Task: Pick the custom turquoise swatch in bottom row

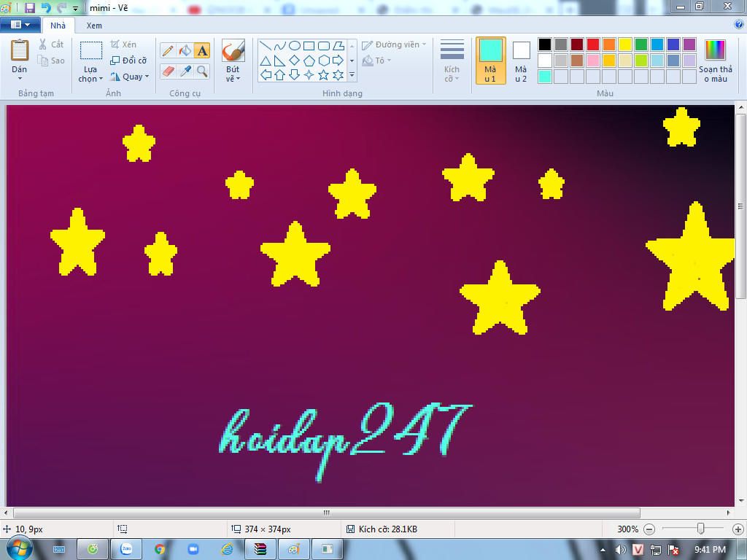Action: pyautogui.click(x=545, y=76)
